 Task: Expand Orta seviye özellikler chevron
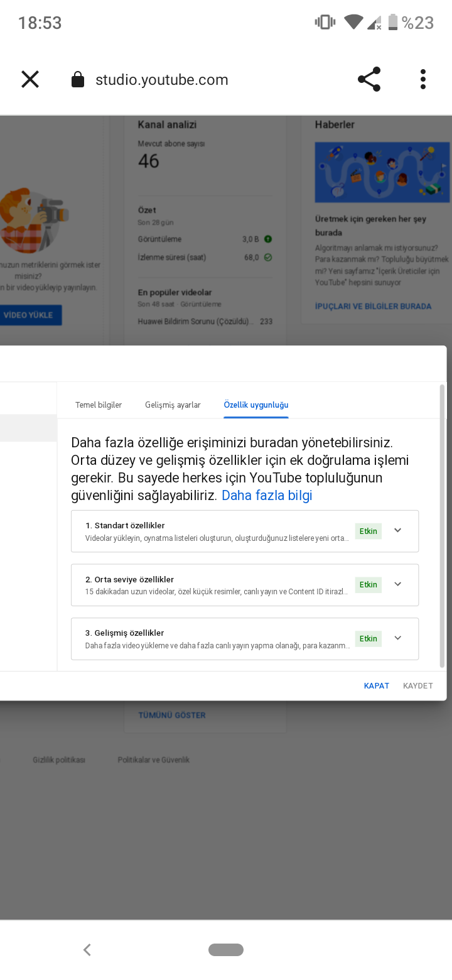(397, 584)
